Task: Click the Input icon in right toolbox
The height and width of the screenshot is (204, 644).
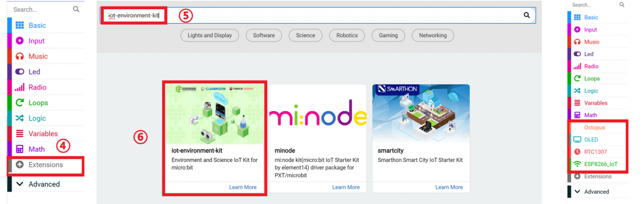Action: click(577, 29)
